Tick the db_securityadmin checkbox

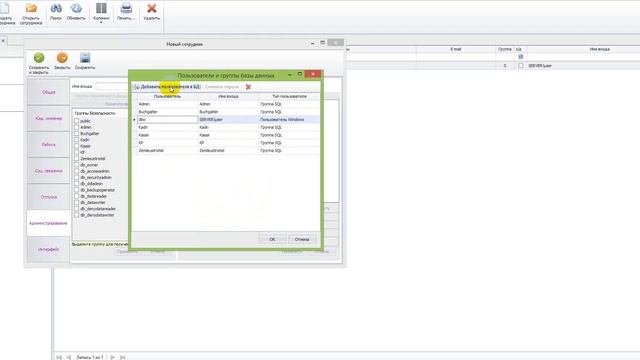[76, 177]
